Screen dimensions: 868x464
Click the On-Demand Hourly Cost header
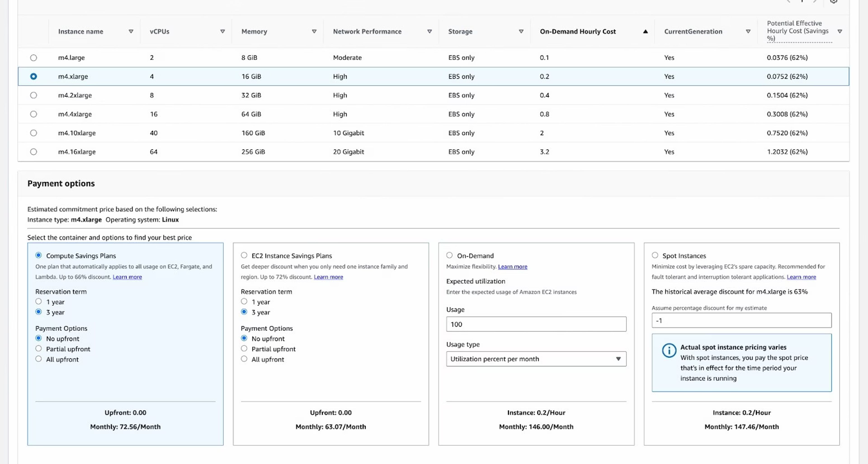[x=578, y=31]
